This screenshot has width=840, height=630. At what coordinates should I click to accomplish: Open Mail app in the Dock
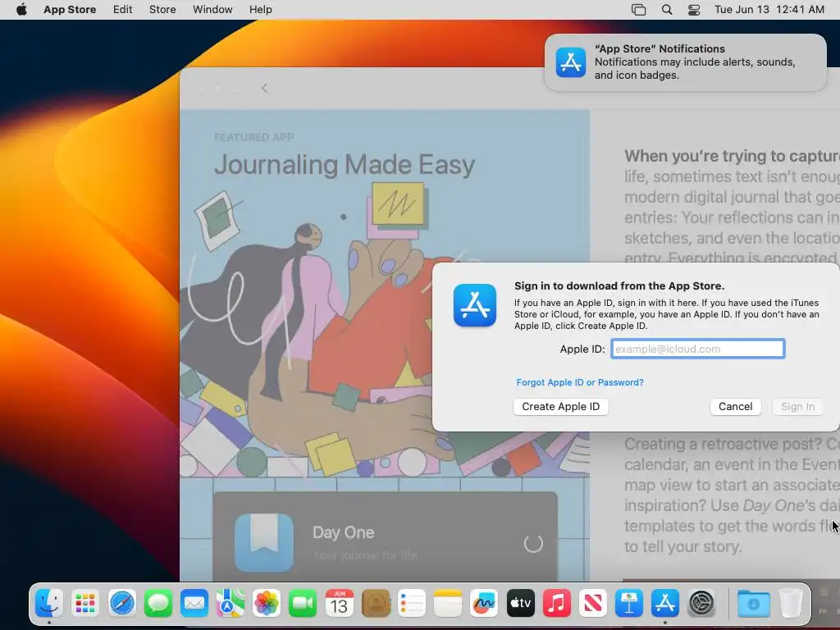194,604
